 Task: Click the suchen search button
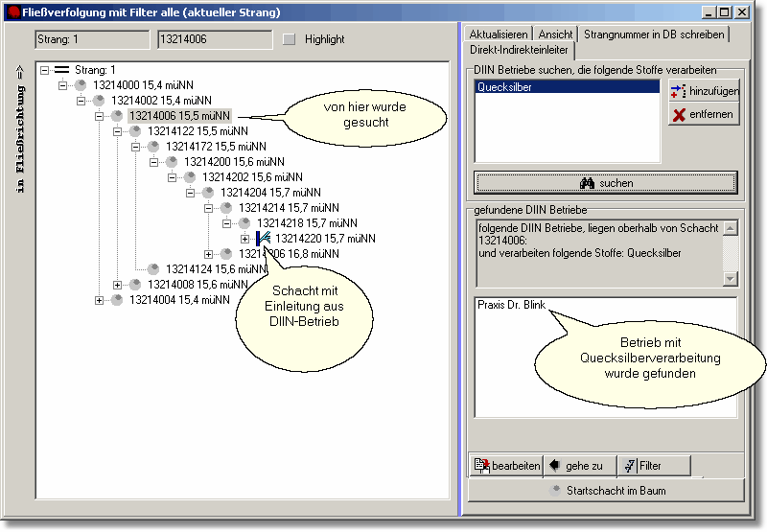606,183
